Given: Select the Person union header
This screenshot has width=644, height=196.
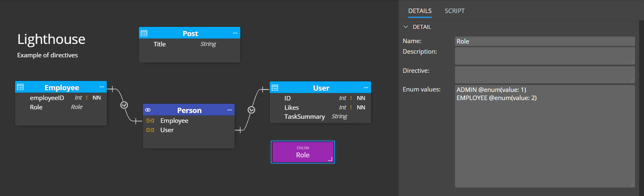Looking at the screenshot, I should coord(189,110).
